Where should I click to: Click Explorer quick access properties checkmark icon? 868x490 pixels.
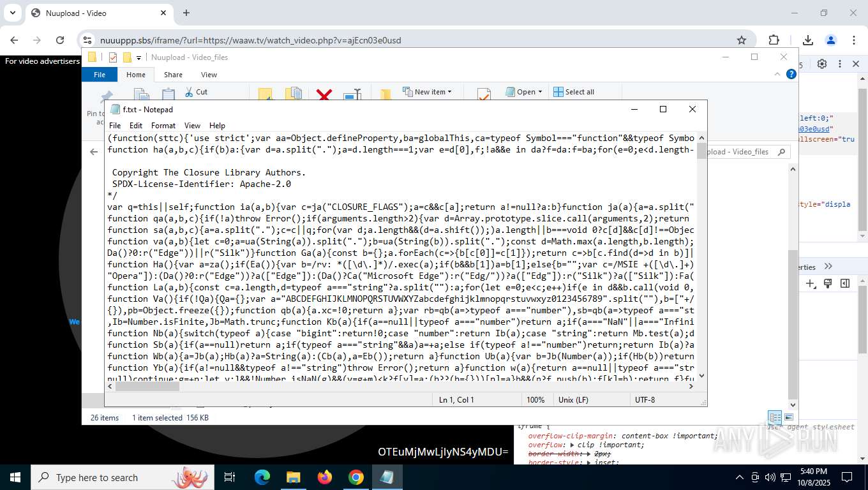coord(113,57)
